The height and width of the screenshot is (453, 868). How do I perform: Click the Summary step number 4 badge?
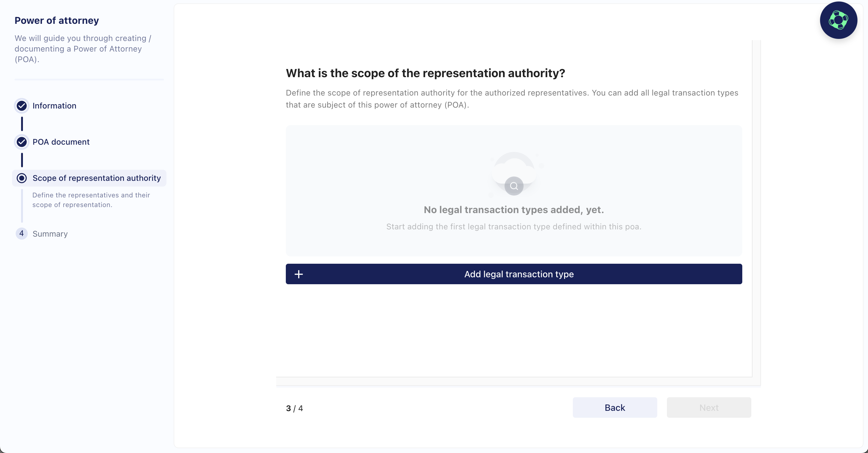[x=22, y=233]
